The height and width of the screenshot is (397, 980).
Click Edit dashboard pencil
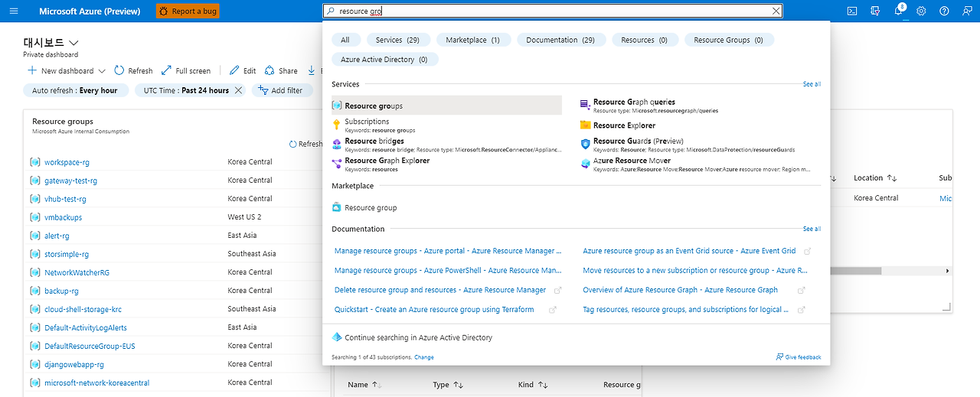[x=243, y=70]
